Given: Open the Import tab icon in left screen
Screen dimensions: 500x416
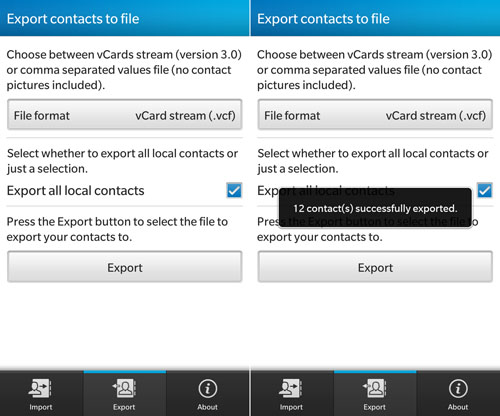Looking at the screenshot, I should (40, 388).
